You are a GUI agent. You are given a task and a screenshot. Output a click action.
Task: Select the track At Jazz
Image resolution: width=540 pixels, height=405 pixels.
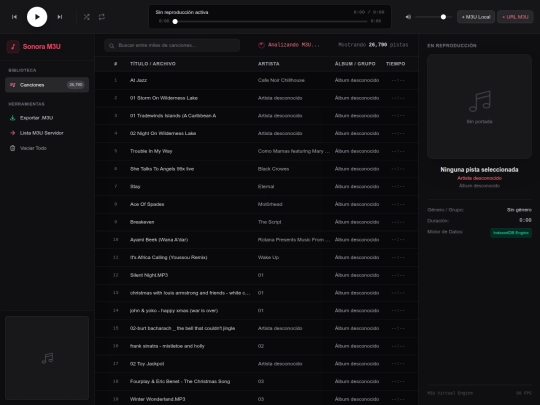pos(257,80)
